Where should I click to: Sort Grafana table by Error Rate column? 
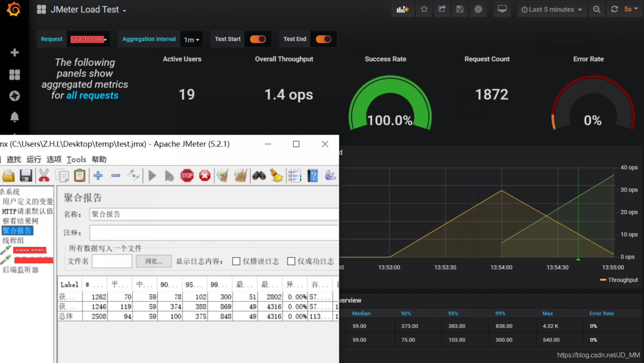coord(602,314)
